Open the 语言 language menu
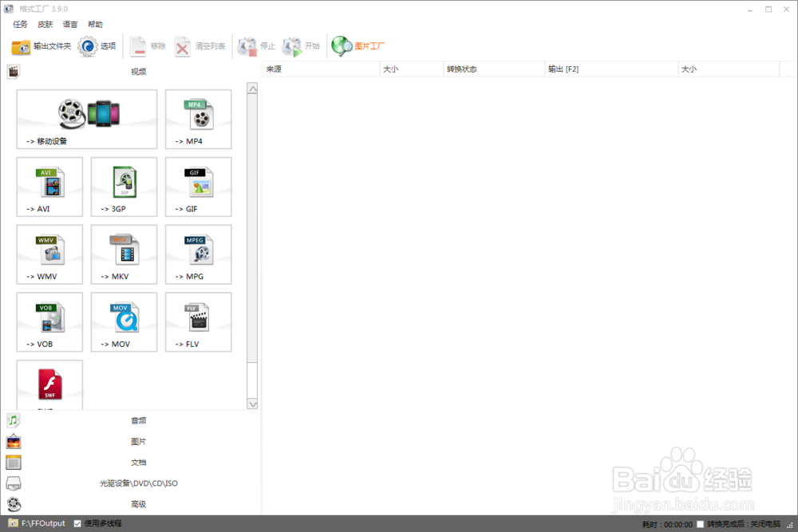Screen dimensions: 798x532 [x=70, y=25]
